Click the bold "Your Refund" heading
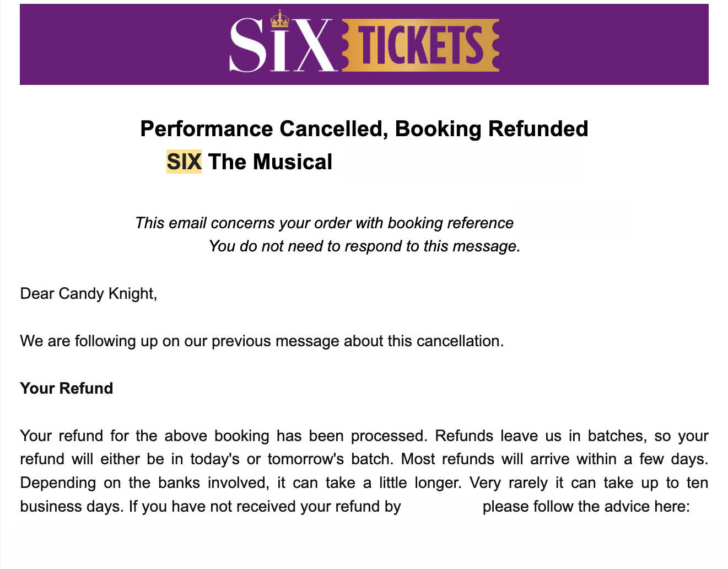Image resolution: width=728 pixels, height=569 pixels. point(66,388)
